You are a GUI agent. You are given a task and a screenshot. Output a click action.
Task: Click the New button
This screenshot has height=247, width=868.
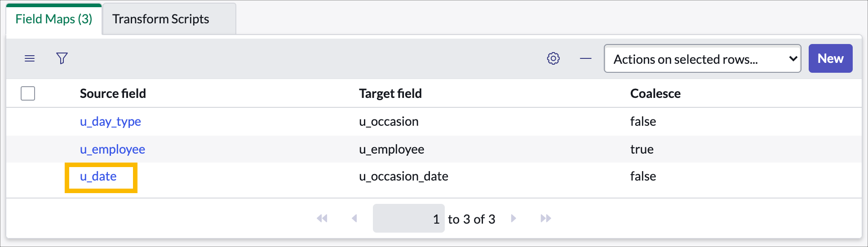point(831,58)
